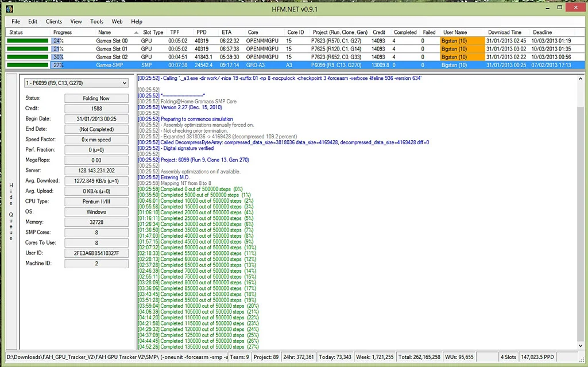The width and height of the screenshot is (588, 367).
Task: Click the 21% progress bar of Slot 01
Action: [58, 49]
